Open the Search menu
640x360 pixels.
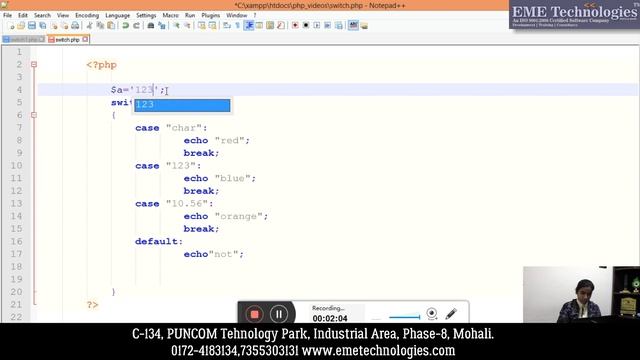(42, 15)
